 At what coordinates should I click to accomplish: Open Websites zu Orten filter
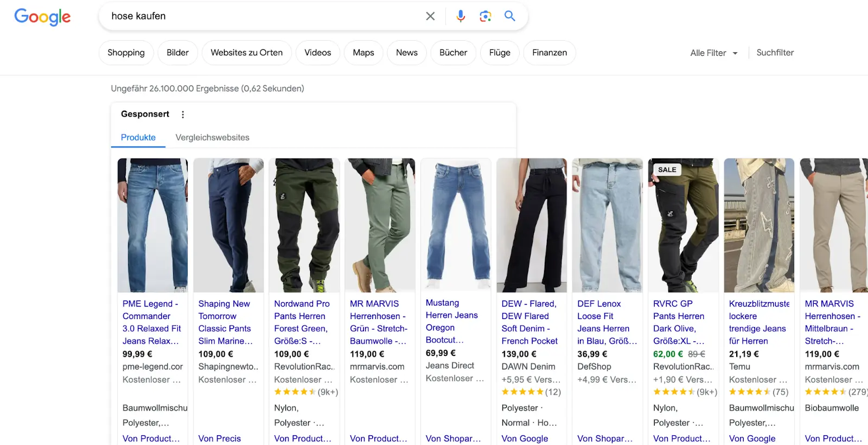247,53
